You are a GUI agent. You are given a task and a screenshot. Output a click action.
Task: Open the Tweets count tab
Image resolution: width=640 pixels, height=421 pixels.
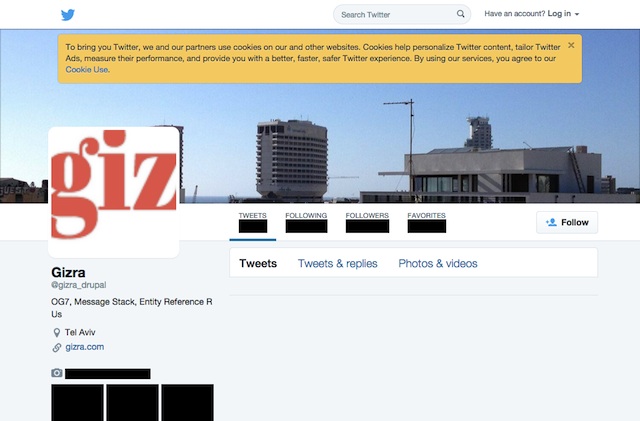point(253,223)
